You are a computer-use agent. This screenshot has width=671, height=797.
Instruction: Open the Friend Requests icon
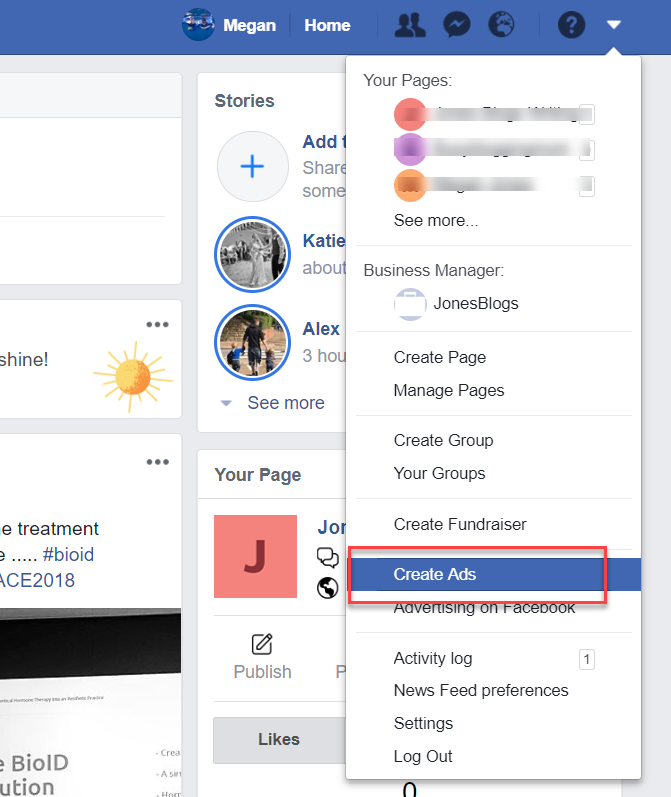tap(410, 25)
